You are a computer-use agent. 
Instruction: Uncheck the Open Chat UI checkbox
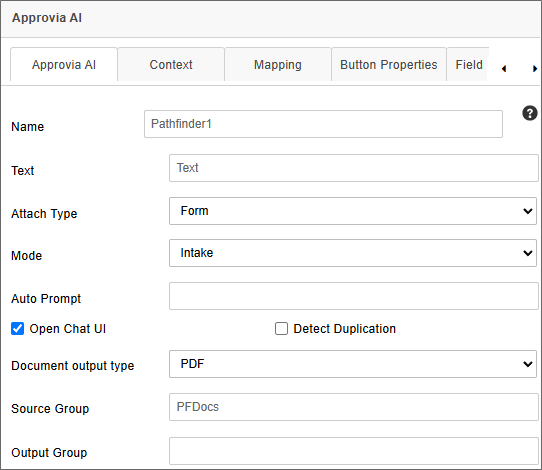[x=18, y=329]
